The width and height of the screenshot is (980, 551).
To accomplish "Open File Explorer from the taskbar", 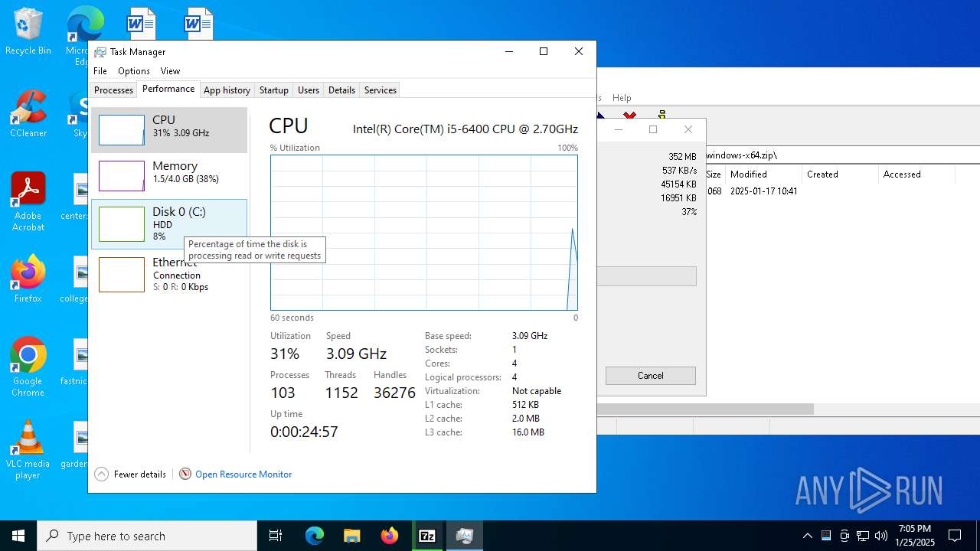I will coord(351,536).
